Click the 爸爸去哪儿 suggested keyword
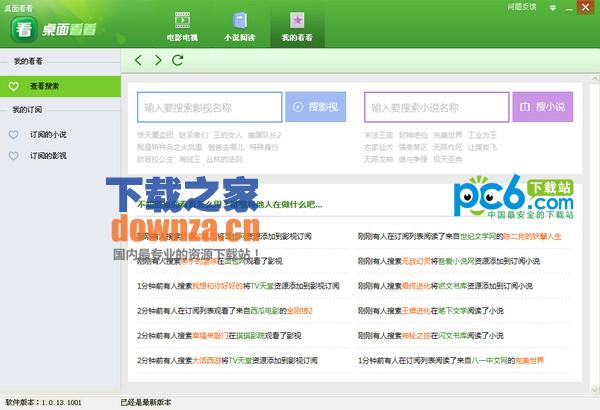This screenshot has height=410, width=600. 226,147
